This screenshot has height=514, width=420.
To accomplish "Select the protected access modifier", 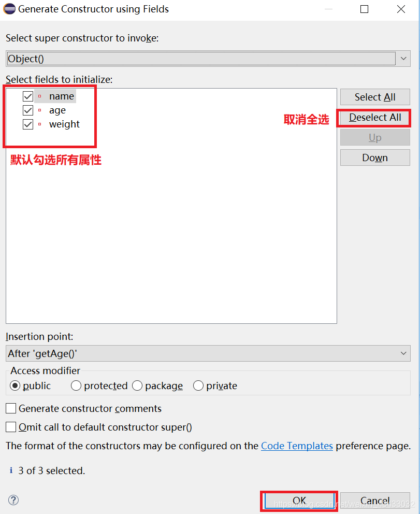I will click(76, 386).
